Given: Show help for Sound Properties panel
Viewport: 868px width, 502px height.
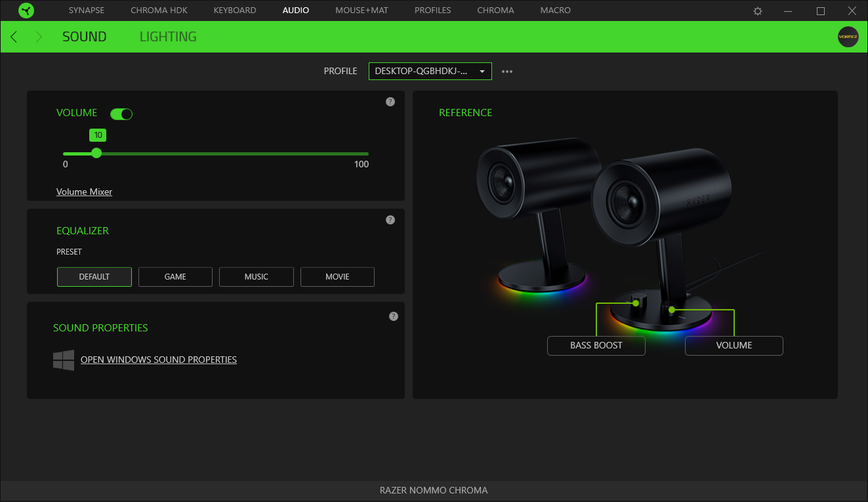Looking at the screenshot, I should 394,316.
